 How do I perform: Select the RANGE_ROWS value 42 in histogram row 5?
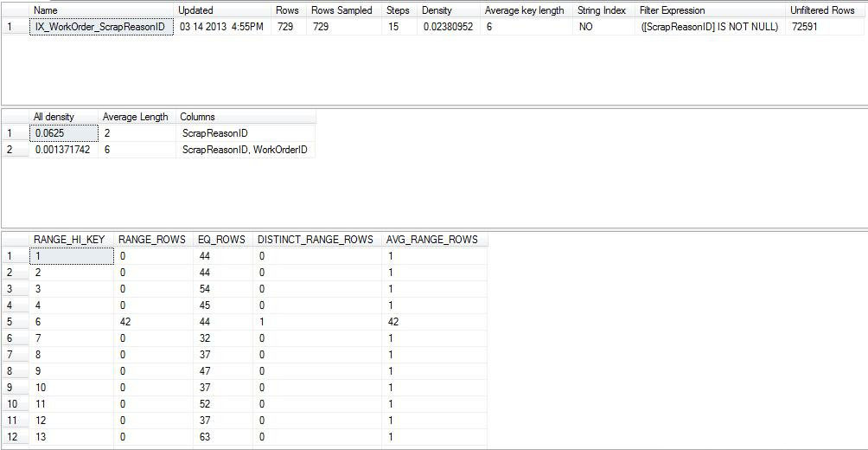(x=154, y=321)
